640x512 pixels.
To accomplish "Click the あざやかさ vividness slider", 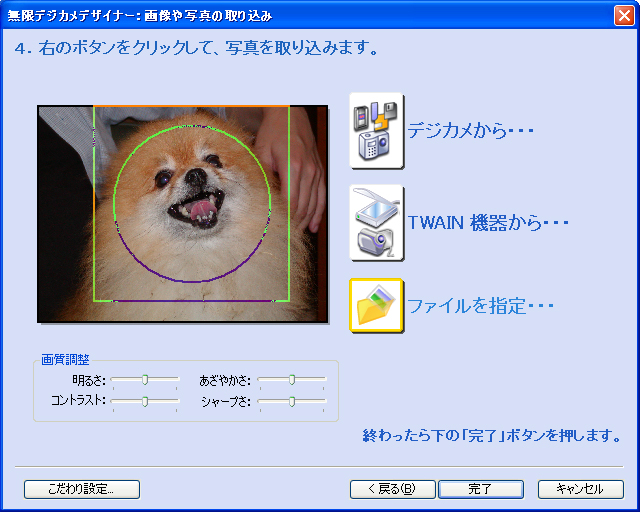I will point(292,379).
